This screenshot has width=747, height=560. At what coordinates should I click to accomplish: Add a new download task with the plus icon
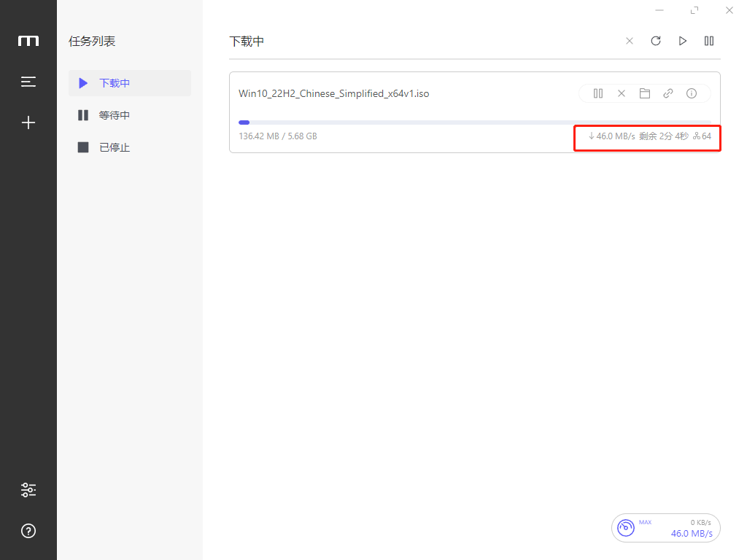coord(28,122)
